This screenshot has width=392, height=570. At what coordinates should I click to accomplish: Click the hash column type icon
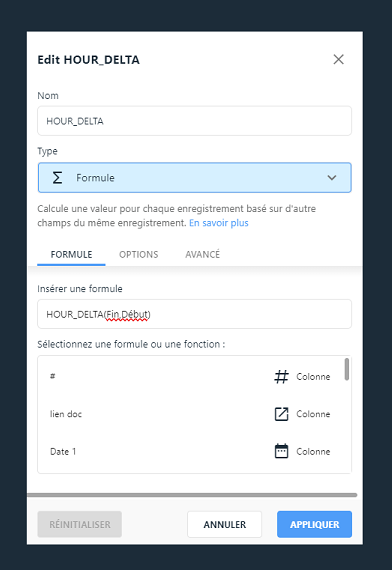(281, 377)
